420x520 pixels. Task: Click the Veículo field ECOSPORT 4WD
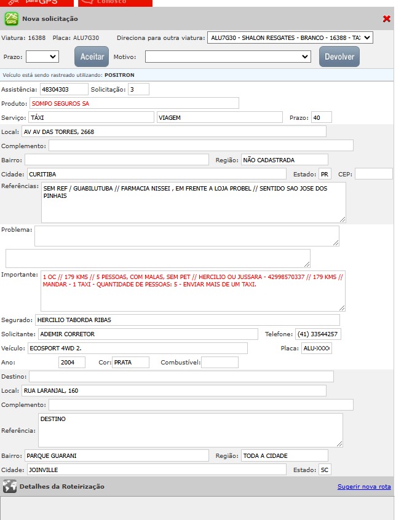pos(138,349)
